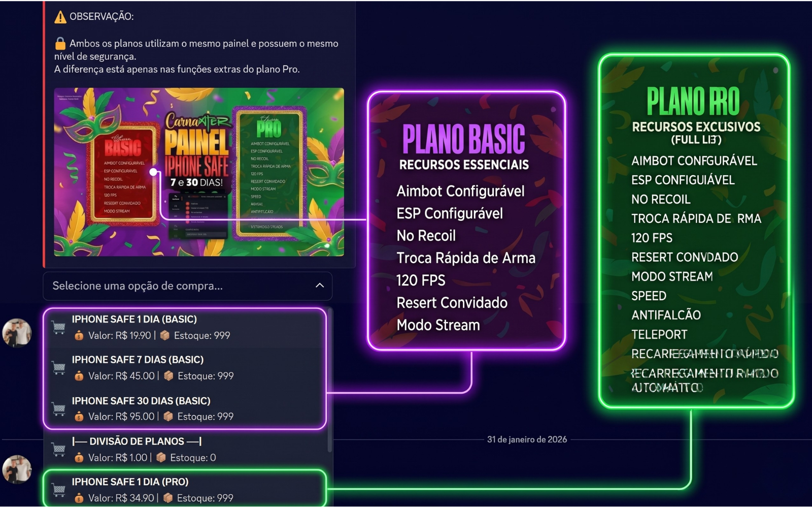Screen dimensions: 812x508
Task: Click "Valor: R$ 34.90" price text
Action: click(x=121, y=498)
